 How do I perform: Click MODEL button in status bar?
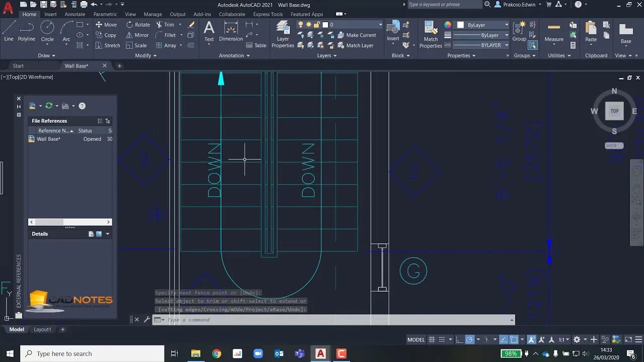(x=416, y=340)
